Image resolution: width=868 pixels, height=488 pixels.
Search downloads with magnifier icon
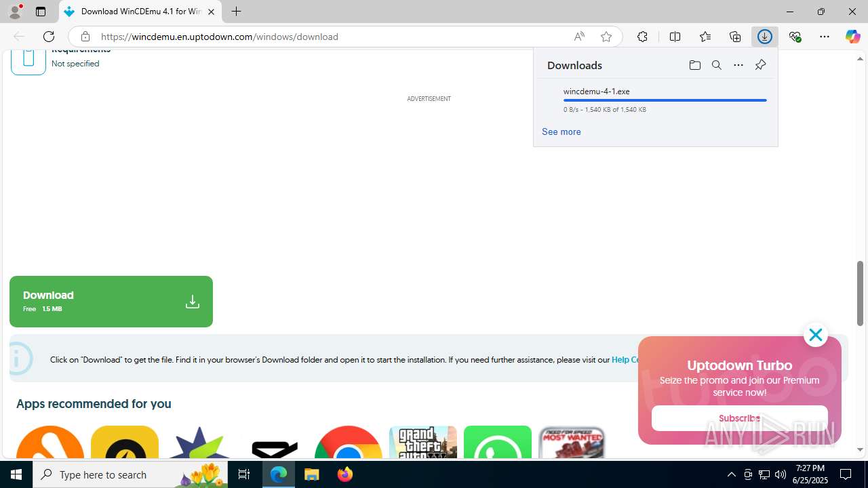(x=716, y=65)
